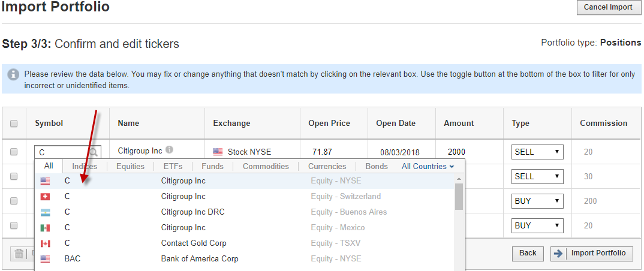
Task: Switch to the Currencies tab
Action: [x=327, y=166]
